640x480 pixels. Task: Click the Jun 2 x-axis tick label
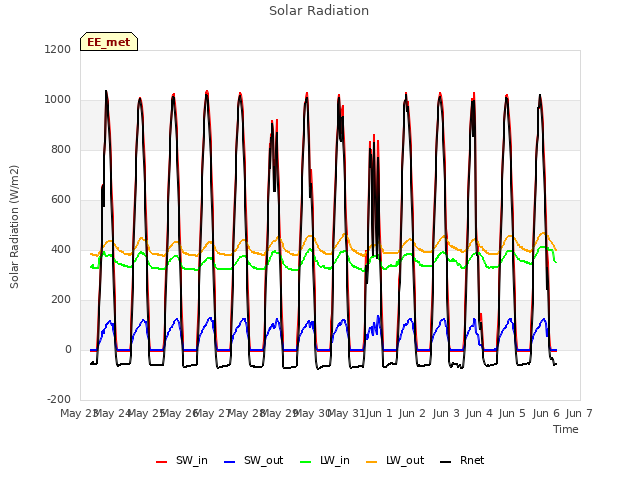(412, 413)
